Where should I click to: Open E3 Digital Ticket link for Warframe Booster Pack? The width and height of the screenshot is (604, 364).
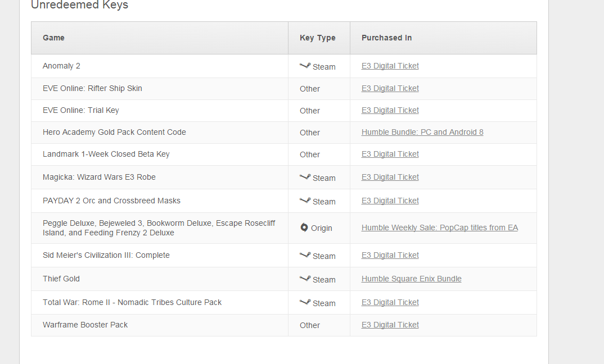coord(390,325)
